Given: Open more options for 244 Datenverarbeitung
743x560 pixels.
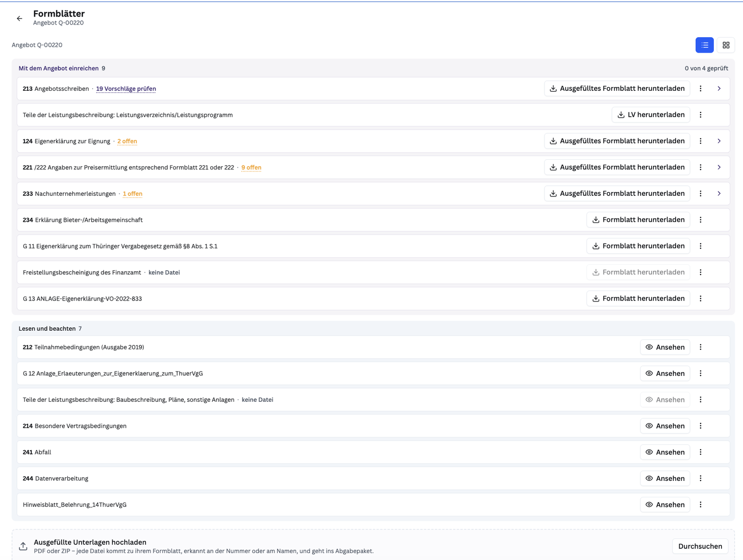Looking at the screenshot, I should click(x=701, y=479).
